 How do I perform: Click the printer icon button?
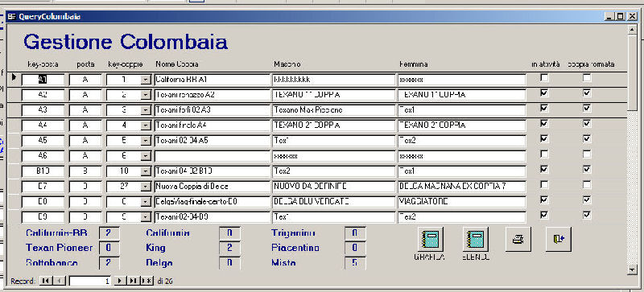(x=518, y=239)
